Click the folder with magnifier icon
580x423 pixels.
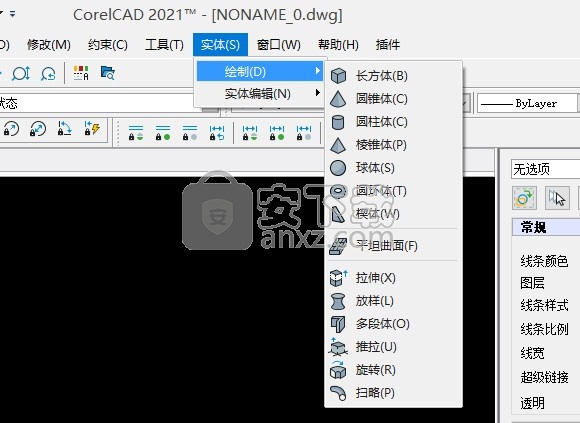coord(108,73)
